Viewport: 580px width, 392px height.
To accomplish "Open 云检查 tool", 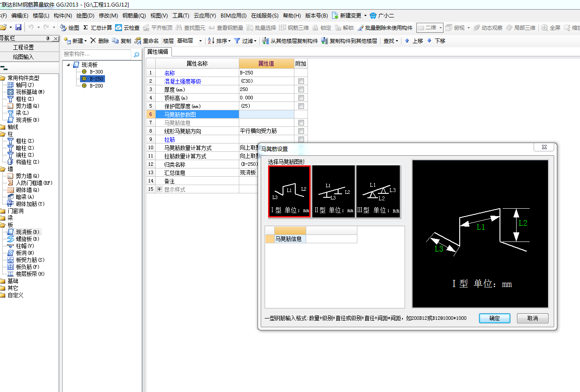I will click(x=127, y=28).
